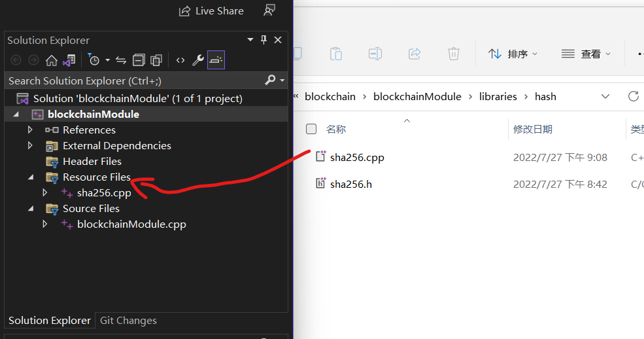The image size is (644, 339).
Task: Click the sha256.h file icon in File Explorer
Action: pos(320,184)
